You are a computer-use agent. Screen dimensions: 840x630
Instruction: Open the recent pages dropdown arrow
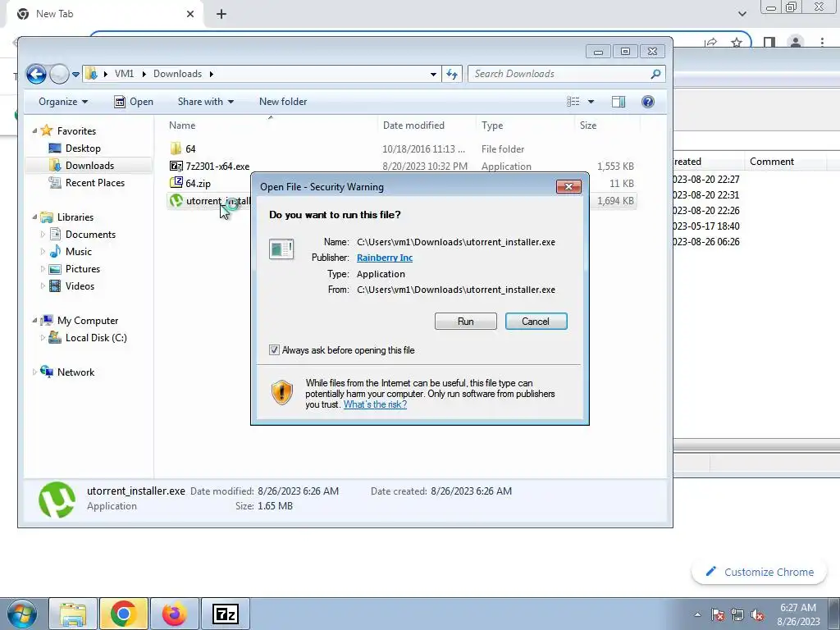point(75,75)
